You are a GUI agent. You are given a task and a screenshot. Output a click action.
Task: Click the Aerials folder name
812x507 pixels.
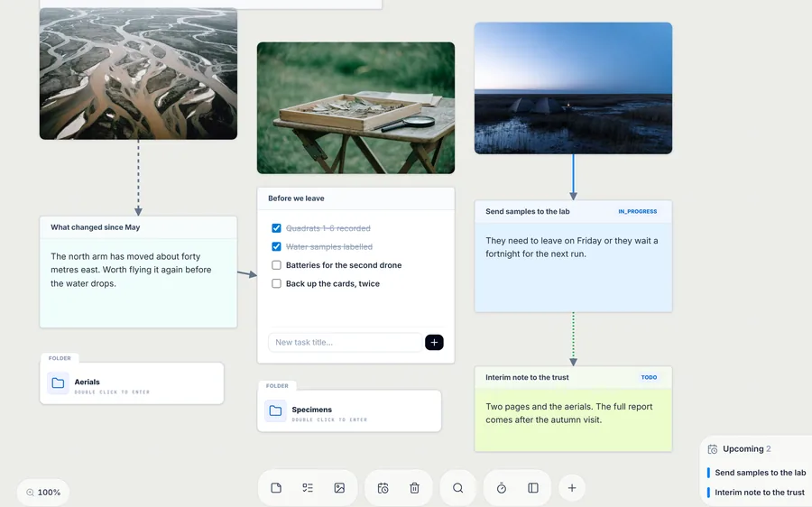[x=87, y=382]
